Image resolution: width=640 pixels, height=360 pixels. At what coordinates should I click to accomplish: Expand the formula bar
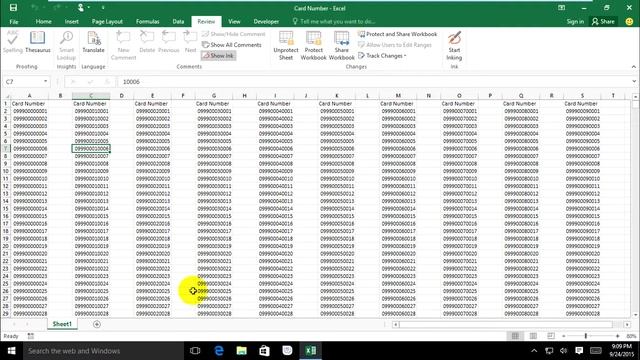pos(634,81)
